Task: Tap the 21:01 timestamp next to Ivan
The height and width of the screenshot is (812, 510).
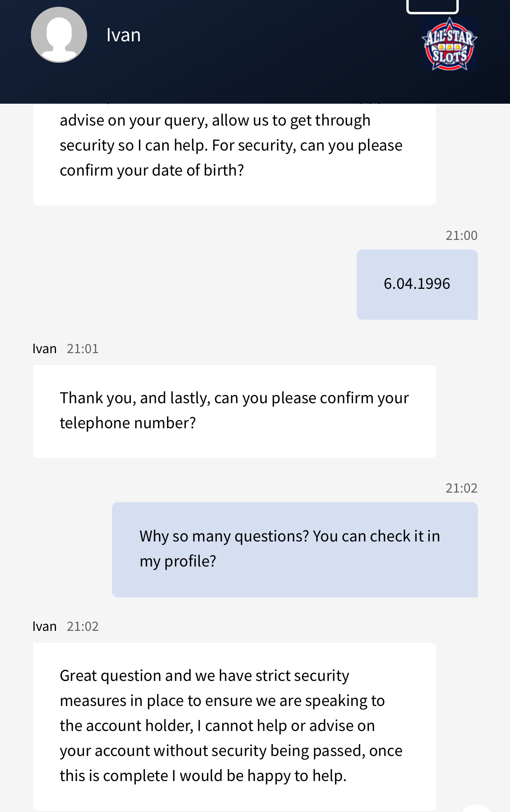Action: (x=83, y=349)
